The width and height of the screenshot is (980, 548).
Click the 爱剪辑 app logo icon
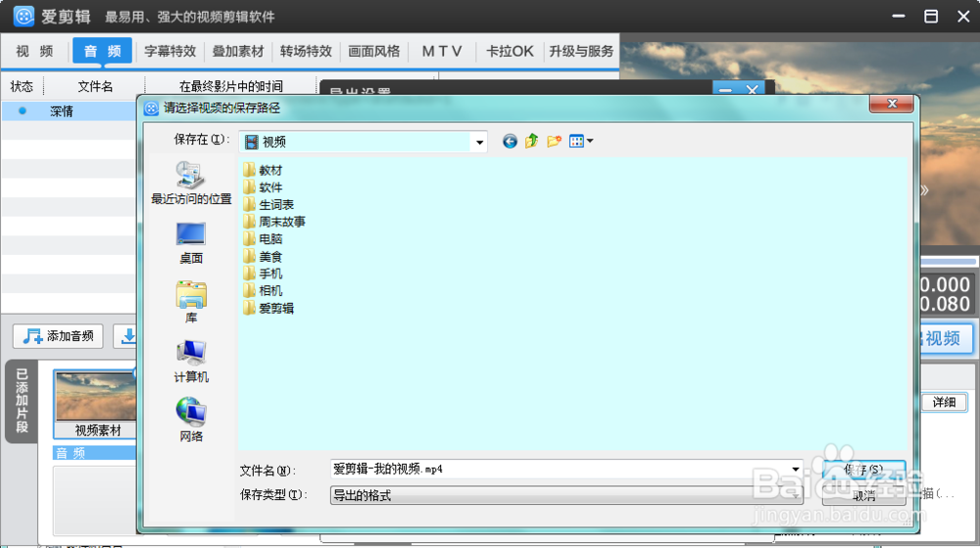click(24, 17)
